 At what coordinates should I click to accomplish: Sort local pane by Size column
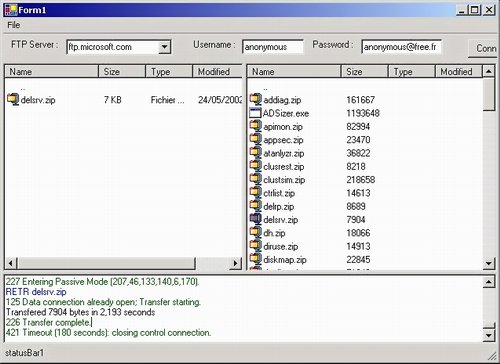pyautogui.click(x=122, y=72)
